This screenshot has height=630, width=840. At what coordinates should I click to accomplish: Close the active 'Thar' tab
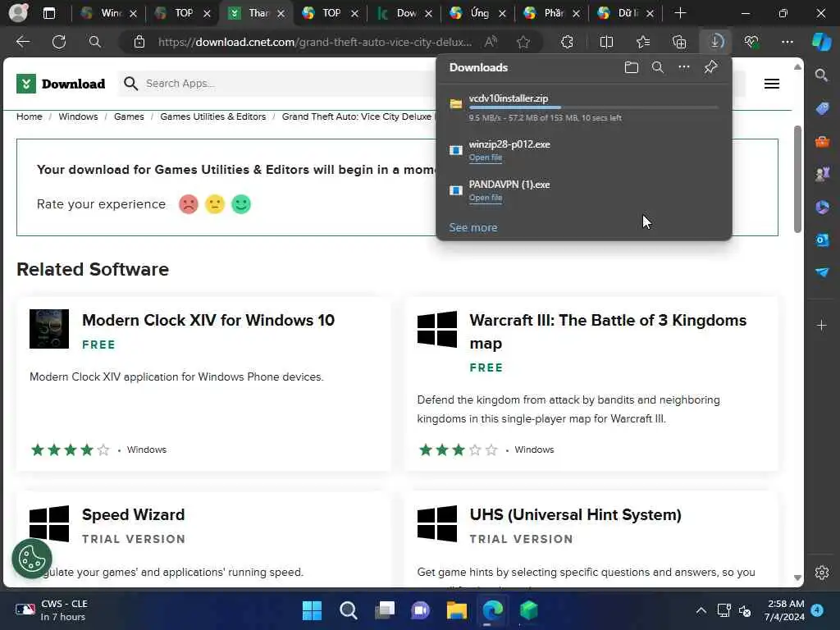281,13
